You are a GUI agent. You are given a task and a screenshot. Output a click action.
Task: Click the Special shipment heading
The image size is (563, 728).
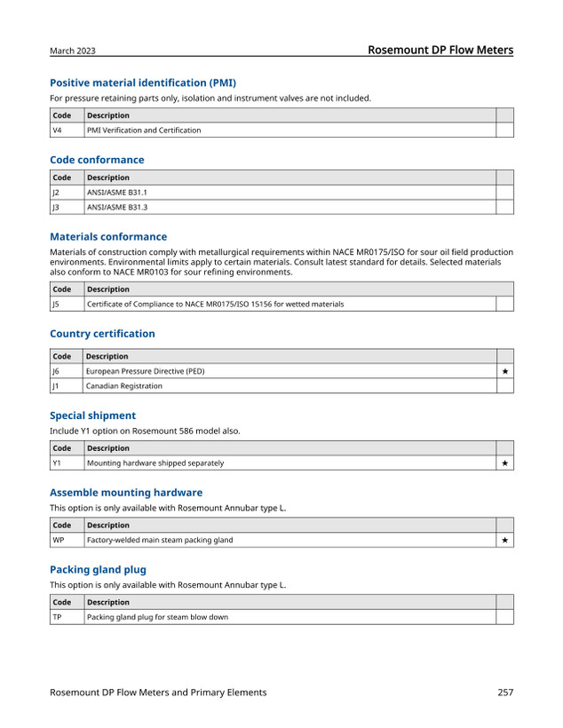pyautogui.click(x=93, y=415)
